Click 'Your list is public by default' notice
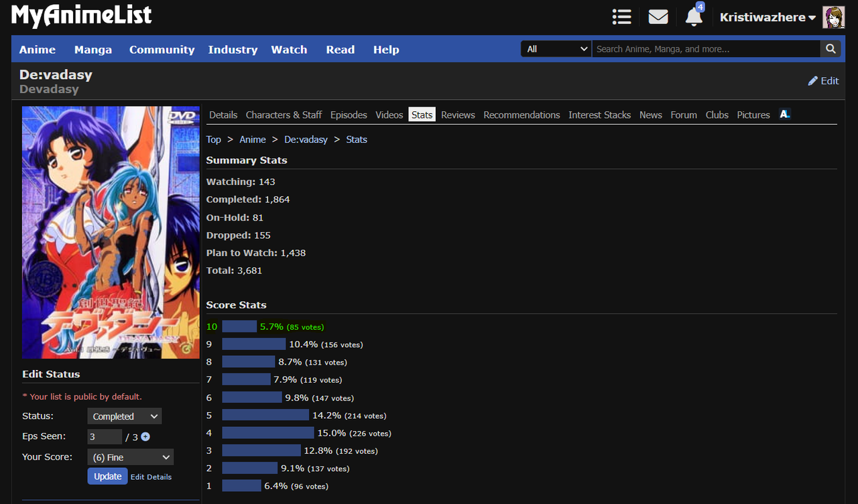 (x=82, y=397)
